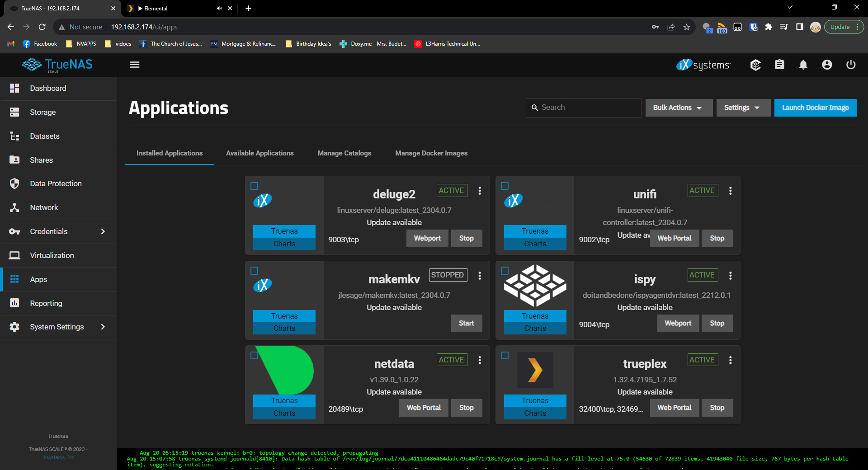
Task: Open options menu for ispy
Action: (x=730, y=275)
